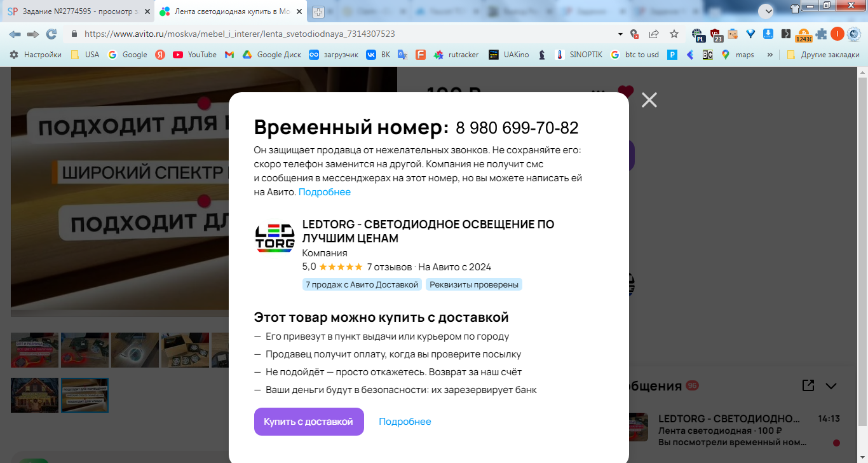Open the address bar history dropdown arrow

[x=620, y=34]
